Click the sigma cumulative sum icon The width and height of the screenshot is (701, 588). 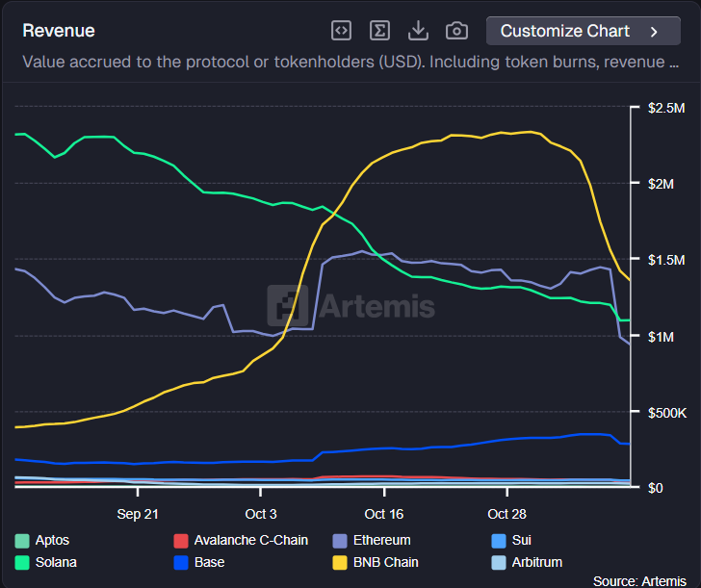pyautogui.click(x=379, y=31)
